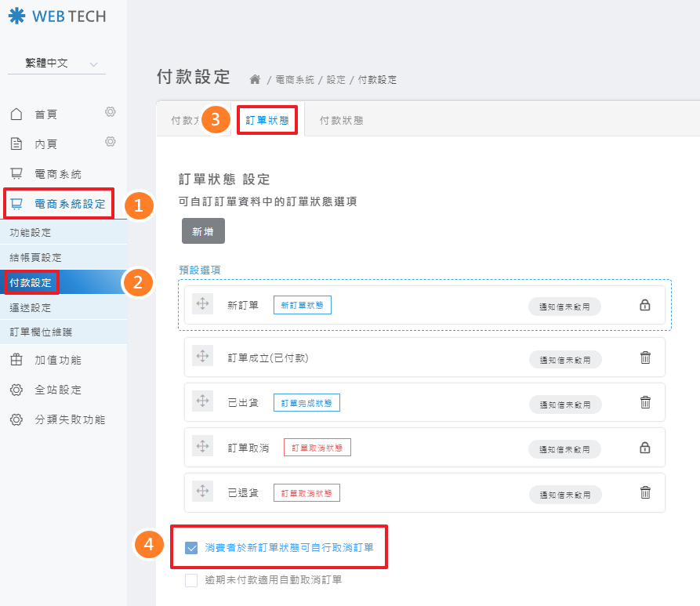Remove 已退貨 status via trash icon
This screenshot has width=700, height=606.
pos(645,492)
